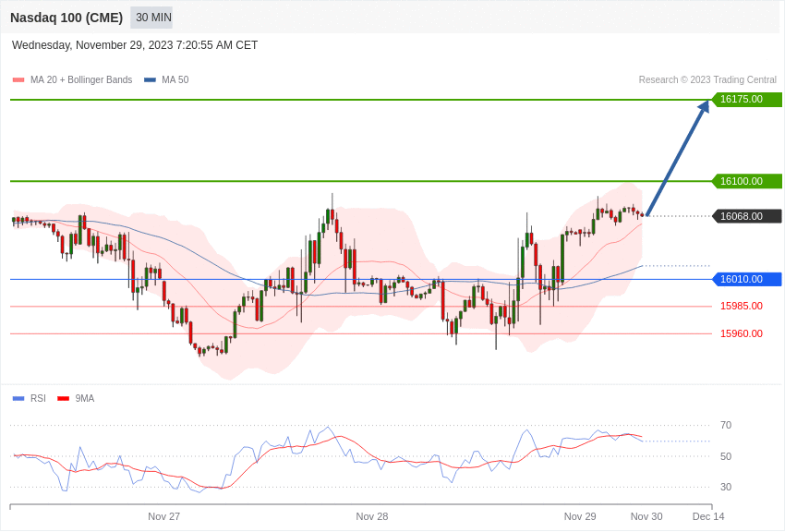This screenshot has width=785, height=532.
Task: Toggle the RSI legend label
Action: [38, 398]
